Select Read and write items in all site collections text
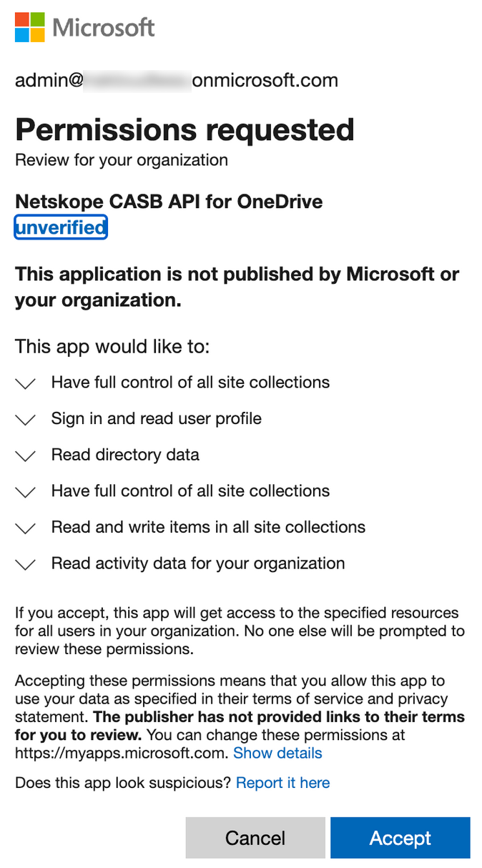The width and height of the screenshot is (482, 868). [x=208, y=527]
